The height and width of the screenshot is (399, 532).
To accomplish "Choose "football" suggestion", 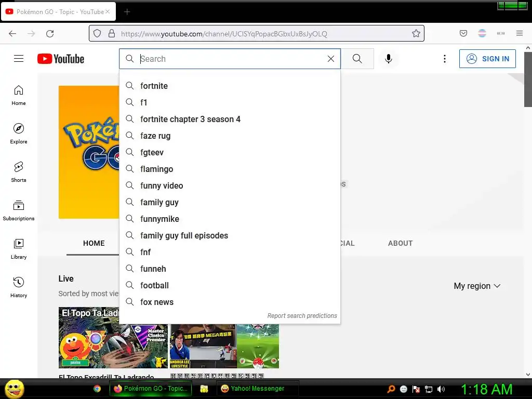I will (230, 285).
